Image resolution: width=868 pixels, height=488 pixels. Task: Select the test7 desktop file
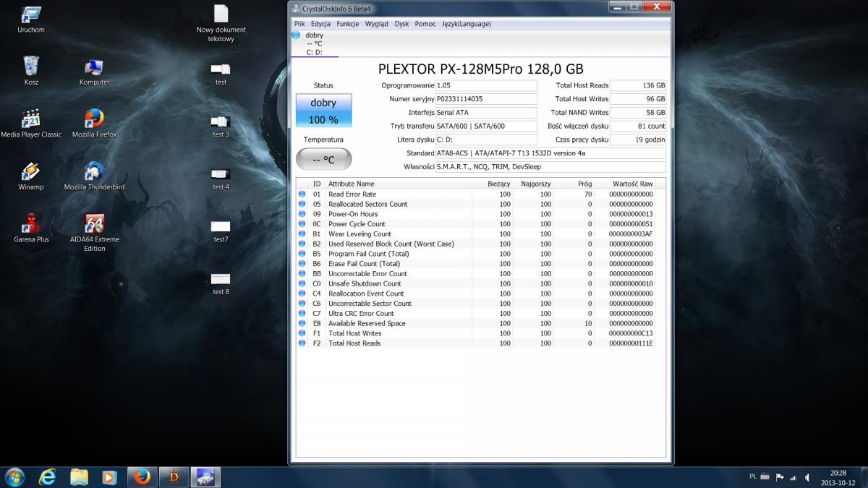click(221, 231)
